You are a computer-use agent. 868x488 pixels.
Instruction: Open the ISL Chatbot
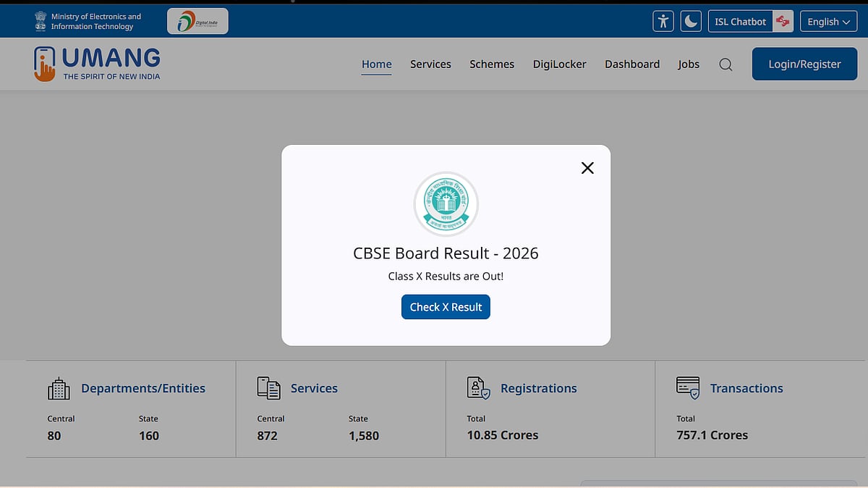pyautogui.click(x=750, y=22)
